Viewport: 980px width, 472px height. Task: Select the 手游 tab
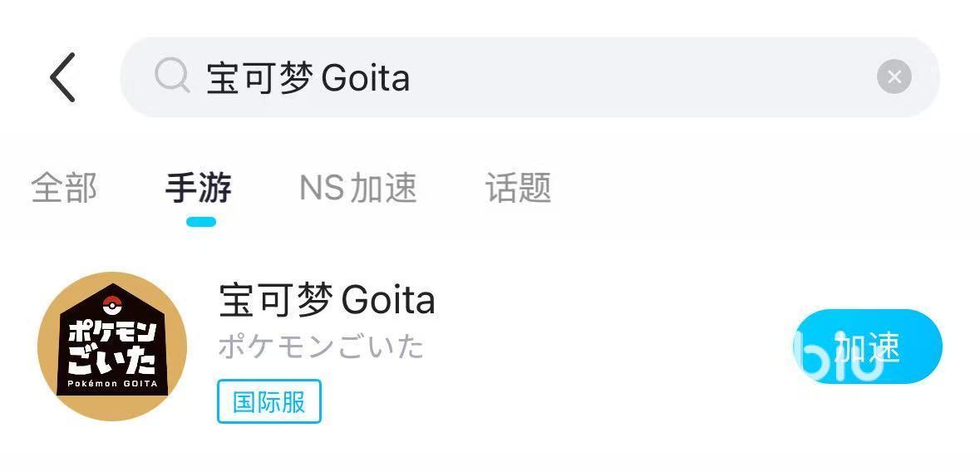199,188
